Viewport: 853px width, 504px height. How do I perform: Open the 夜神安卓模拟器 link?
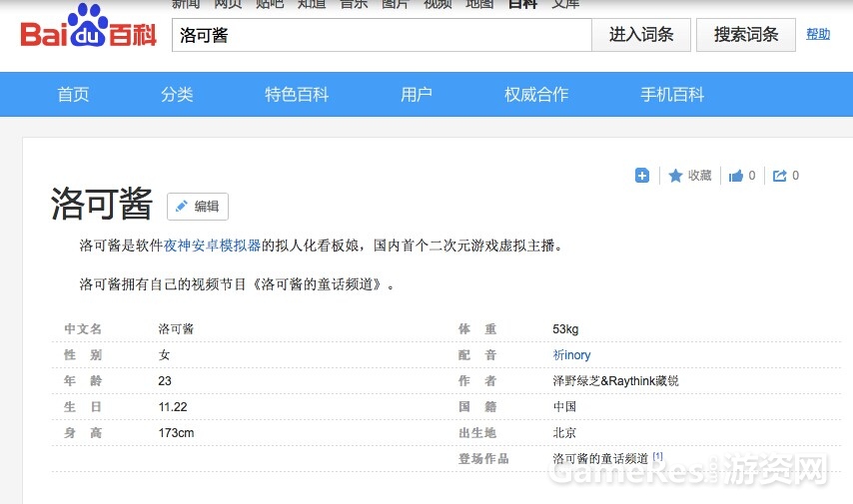coord(212,246)
